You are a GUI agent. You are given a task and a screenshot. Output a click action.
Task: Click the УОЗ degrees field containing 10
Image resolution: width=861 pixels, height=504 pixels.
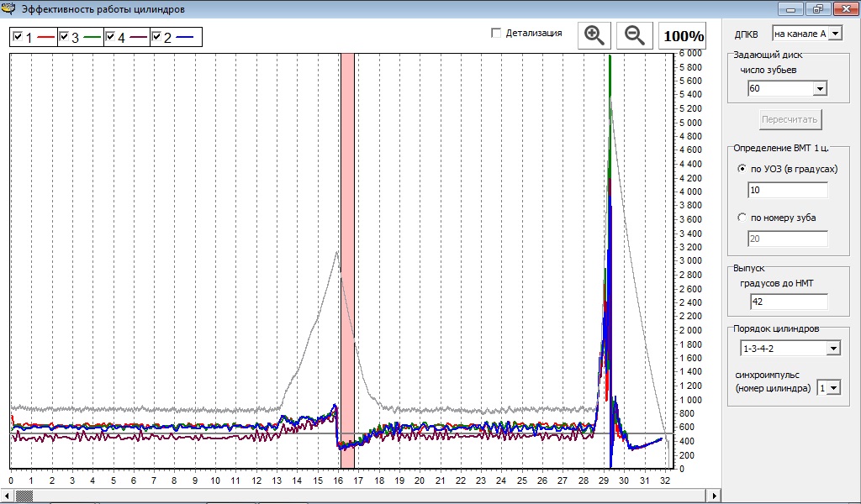[x=787, y=191]
